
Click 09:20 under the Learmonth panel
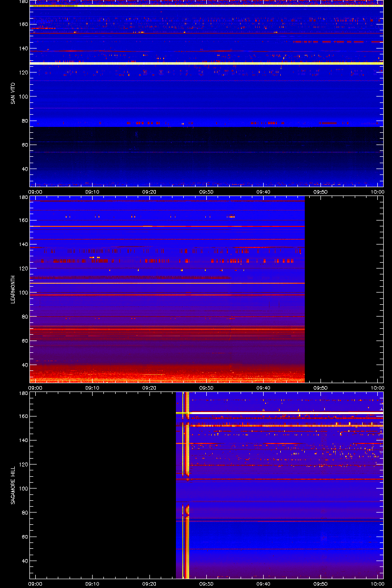coord(149,388)
